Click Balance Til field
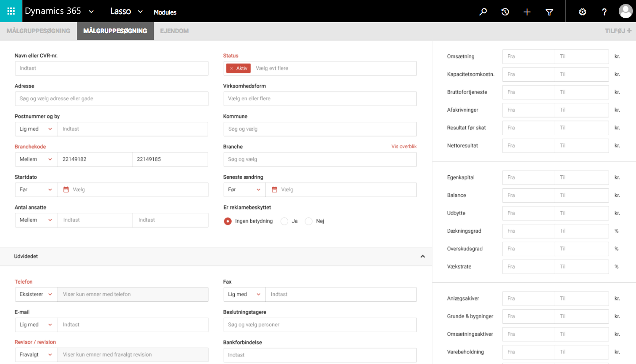Screen dimensions: 636x364 pos(582,195)
